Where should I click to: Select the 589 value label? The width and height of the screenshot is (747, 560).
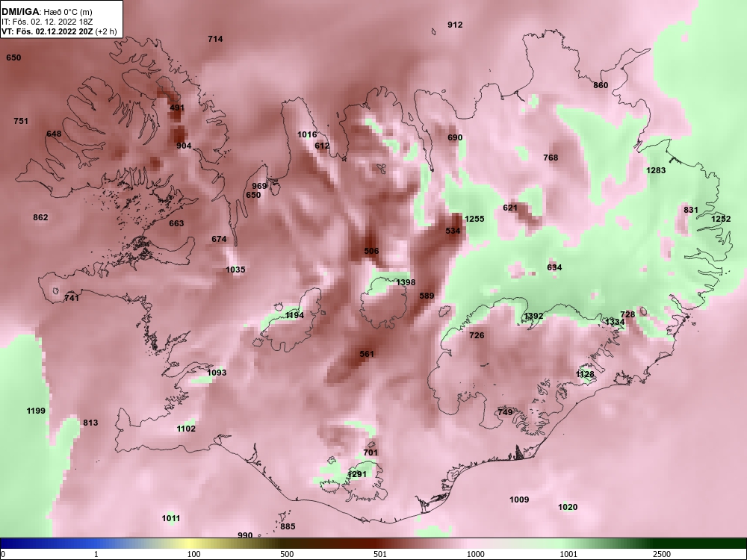[427, 296]
